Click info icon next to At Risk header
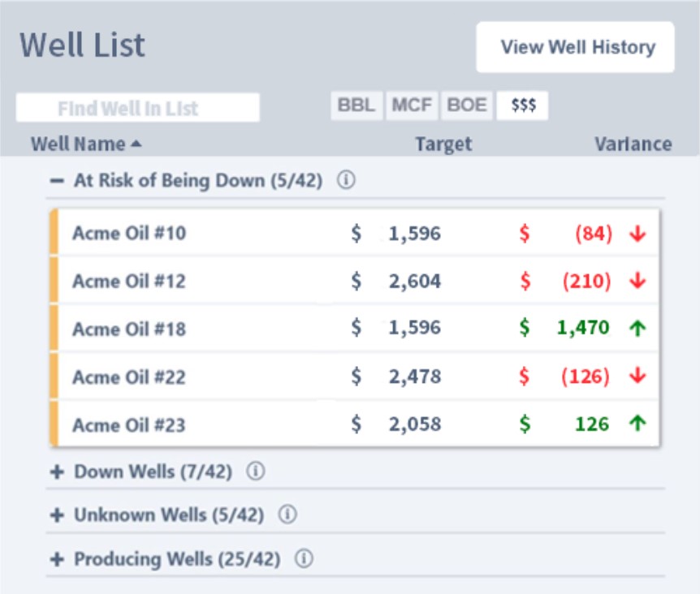 [346, 181]
